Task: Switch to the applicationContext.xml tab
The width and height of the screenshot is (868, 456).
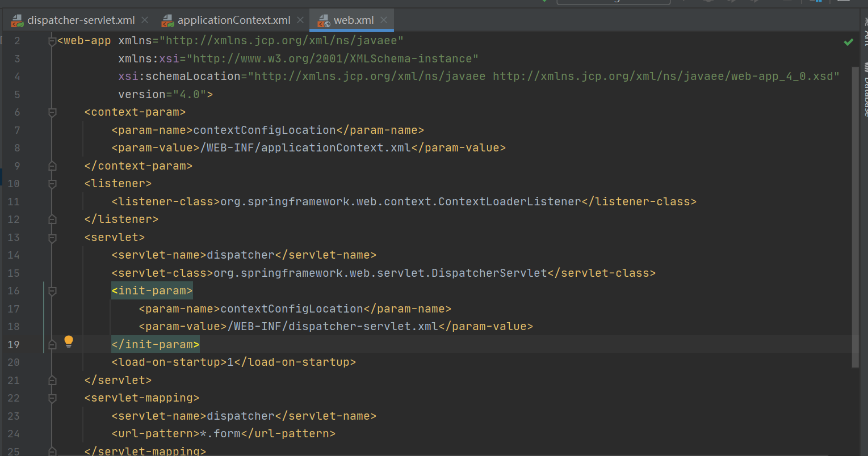Action: (x=233, y=19)
